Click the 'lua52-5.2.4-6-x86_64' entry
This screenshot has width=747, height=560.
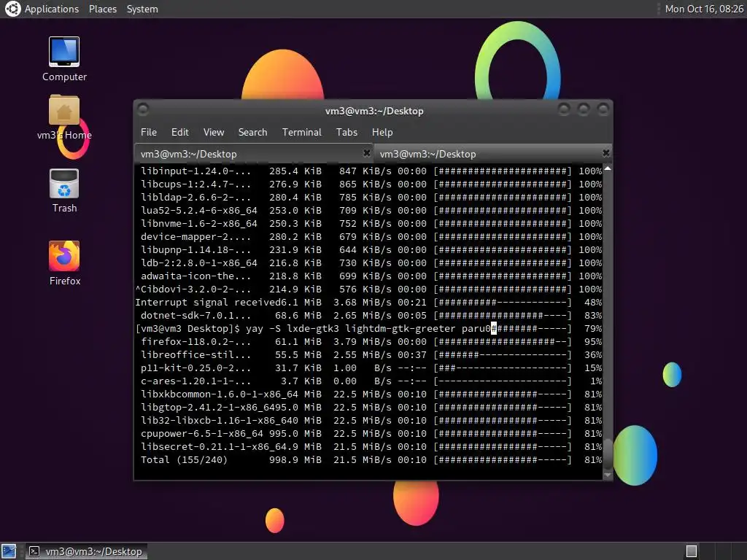198,211
